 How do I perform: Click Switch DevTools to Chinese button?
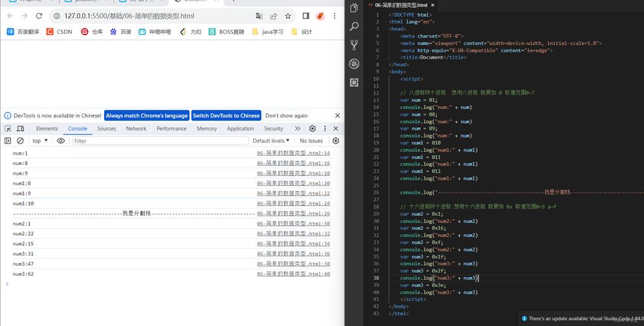(227, 115)
